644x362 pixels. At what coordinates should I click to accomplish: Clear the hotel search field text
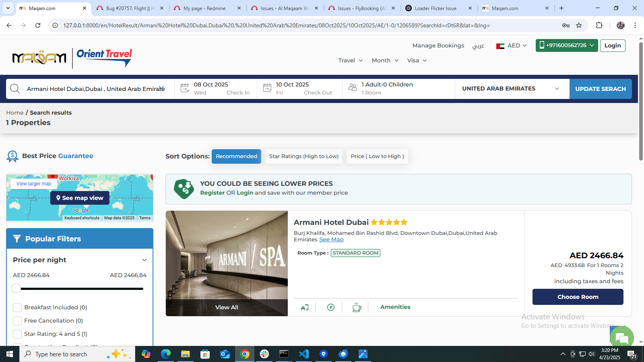click(161, 88)
